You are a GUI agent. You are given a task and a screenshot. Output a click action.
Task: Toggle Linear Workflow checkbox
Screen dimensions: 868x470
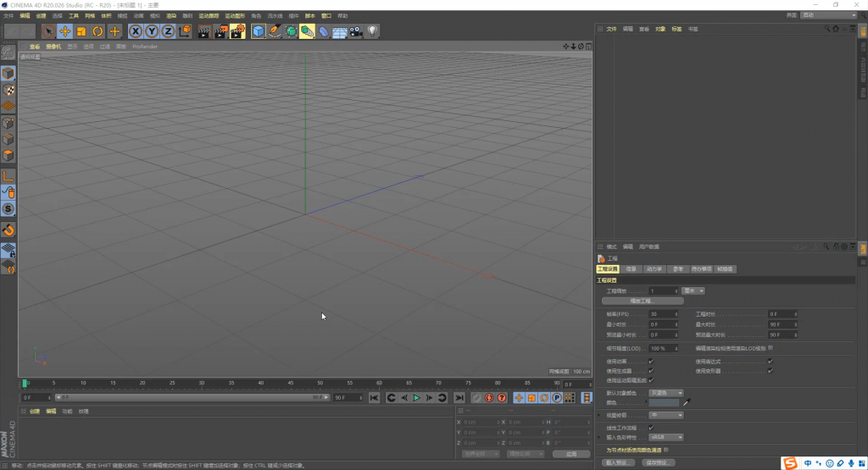(651, 428)
